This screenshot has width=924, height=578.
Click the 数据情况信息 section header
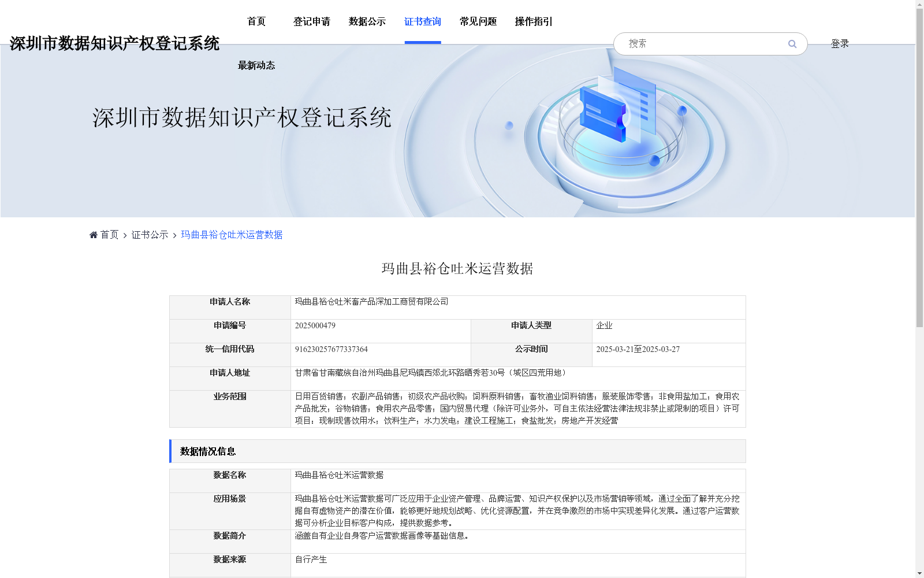click(x=457, y=451)
